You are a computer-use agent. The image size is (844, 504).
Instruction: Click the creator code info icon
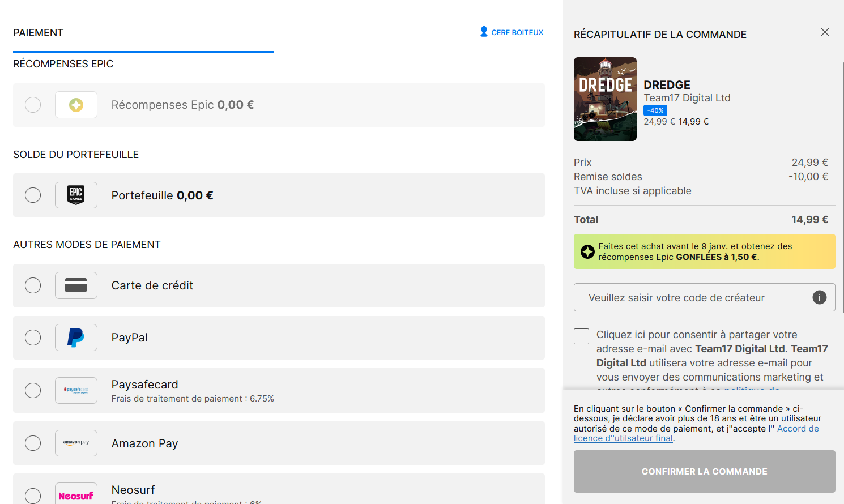[x=820, y=297]
